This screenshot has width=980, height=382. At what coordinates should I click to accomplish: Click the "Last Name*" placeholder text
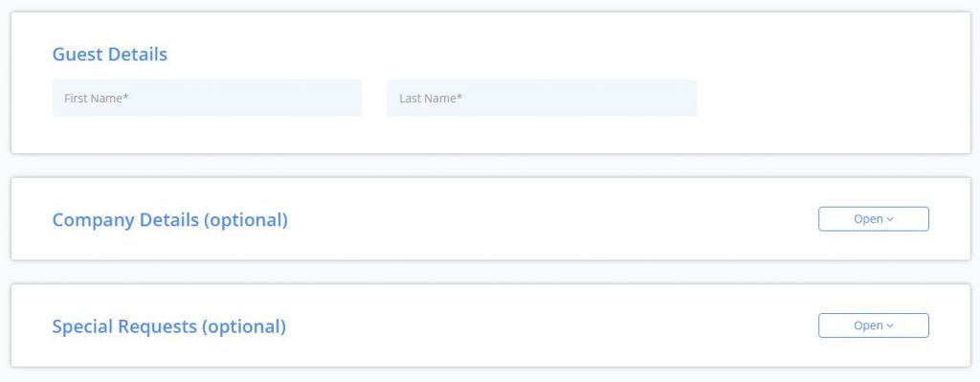point(431,99)
